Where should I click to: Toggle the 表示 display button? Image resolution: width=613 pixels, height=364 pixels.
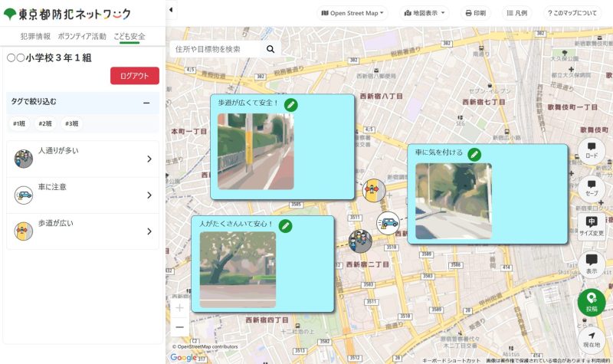(591, 264)
